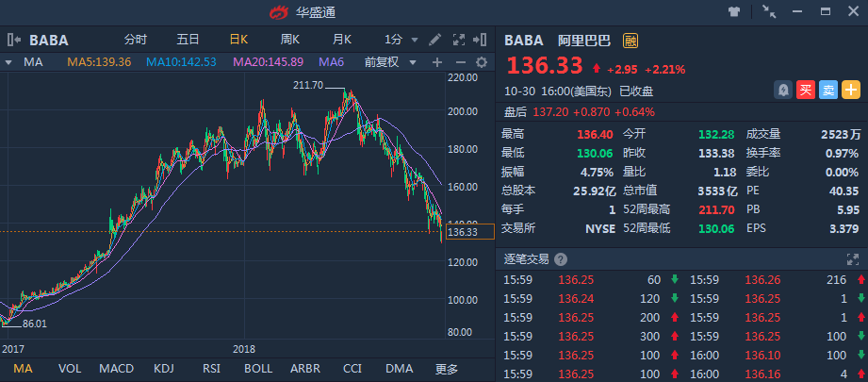The image size is (868, 382).
Task: Expand chart to fullscreen
Action: (459, 40)
